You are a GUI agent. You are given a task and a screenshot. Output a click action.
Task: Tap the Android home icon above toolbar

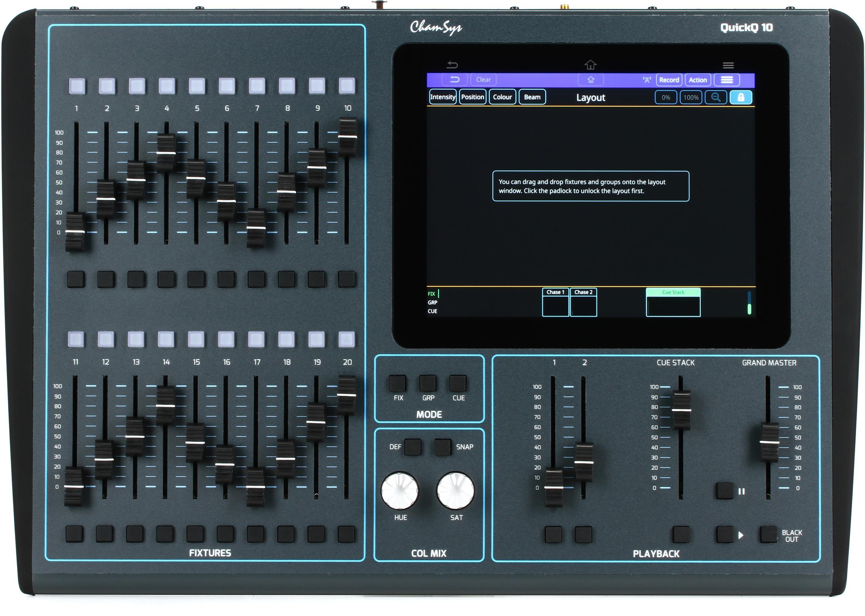click(x=590, y=65)
